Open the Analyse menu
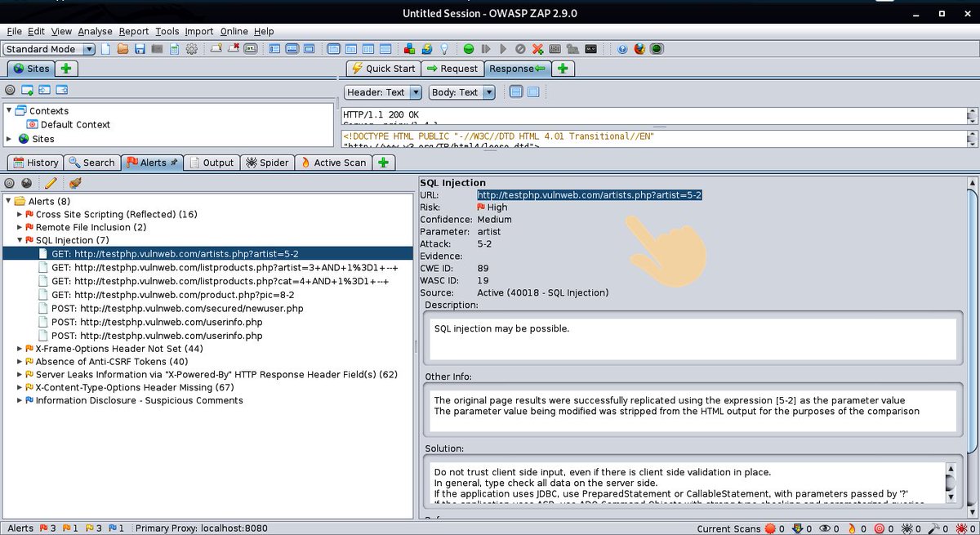 point(96,31)
